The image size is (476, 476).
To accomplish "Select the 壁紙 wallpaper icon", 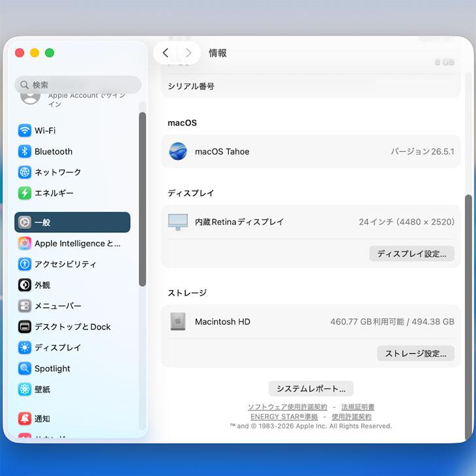I will (25, 389).
